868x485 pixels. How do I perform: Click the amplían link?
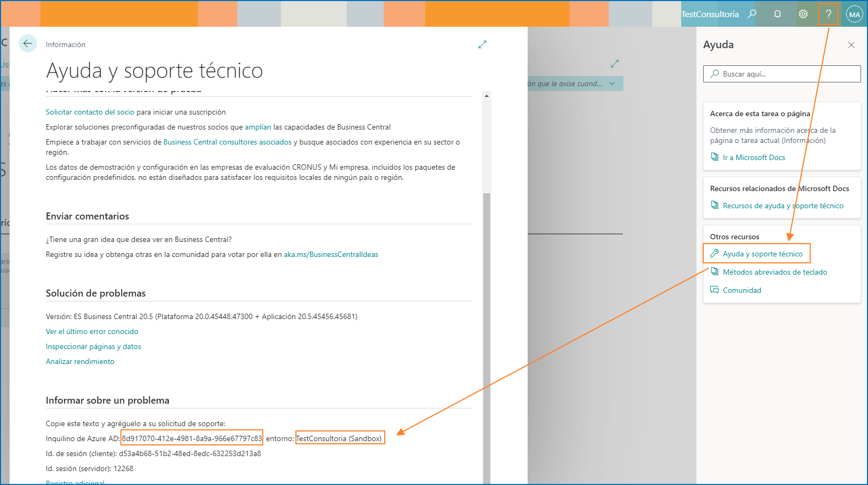(x=258, y=127)
